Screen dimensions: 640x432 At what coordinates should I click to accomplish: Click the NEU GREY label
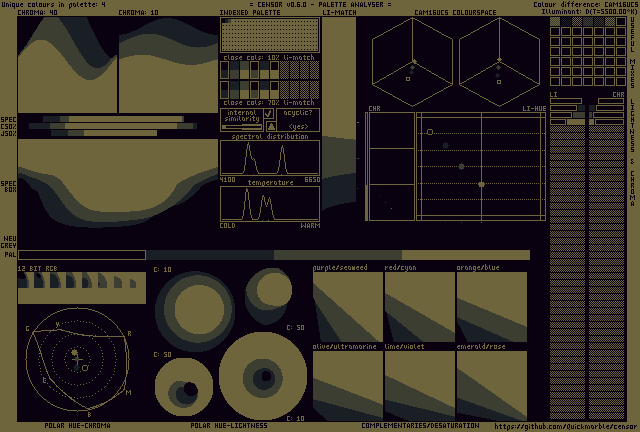pos(10,242)
